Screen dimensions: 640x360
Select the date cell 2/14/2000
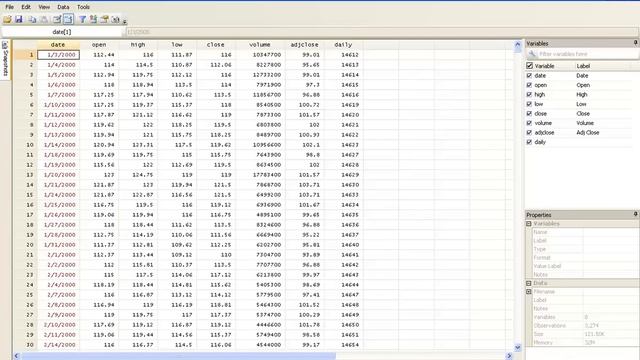click(58, 345)
